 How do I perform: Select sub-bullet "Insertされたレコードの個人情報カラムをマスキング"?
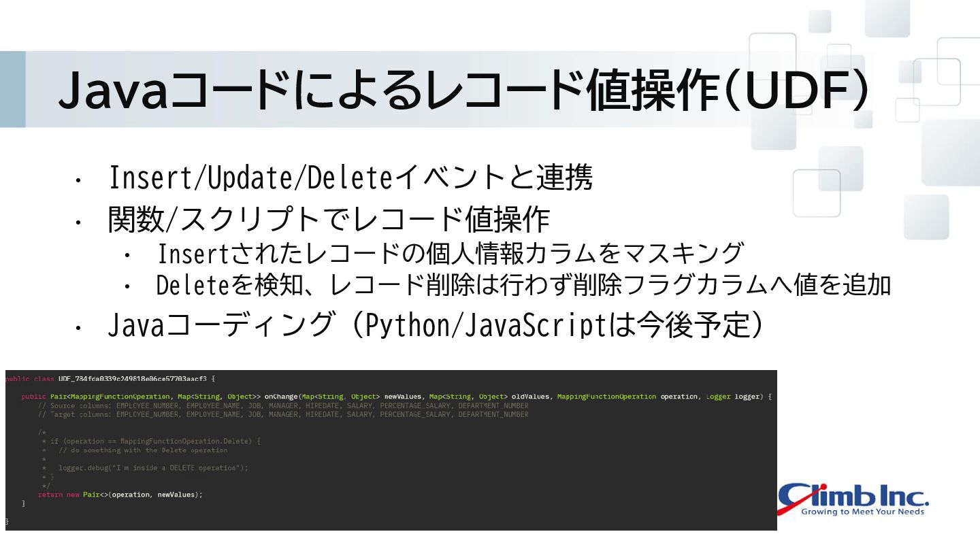[450, 254]
